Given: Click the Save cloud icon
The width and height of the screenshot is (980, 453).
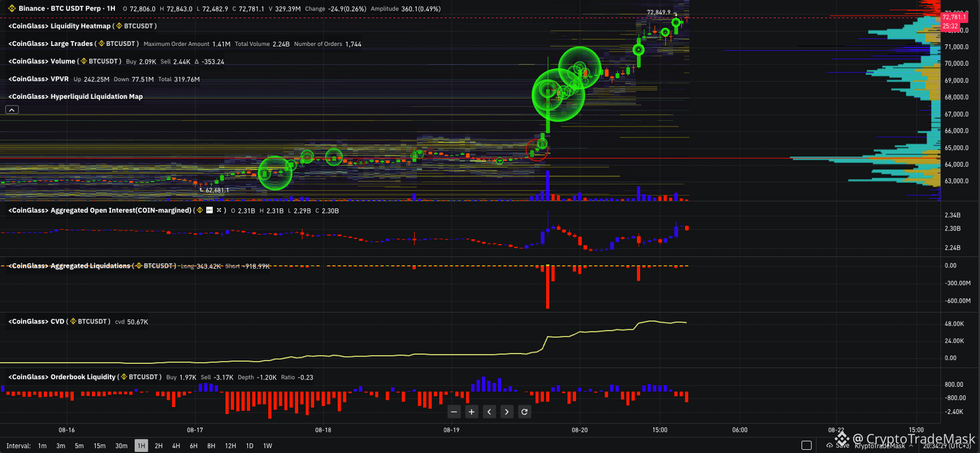Looking at the screenshot, I should point(830,445).
